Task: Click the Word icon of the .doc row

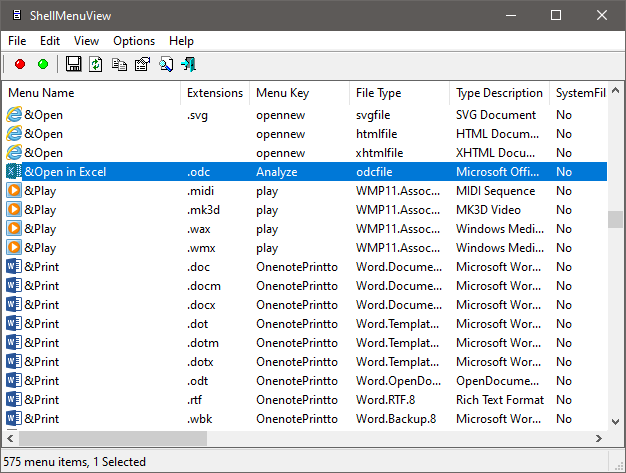Action: click(x=14, y=267)
